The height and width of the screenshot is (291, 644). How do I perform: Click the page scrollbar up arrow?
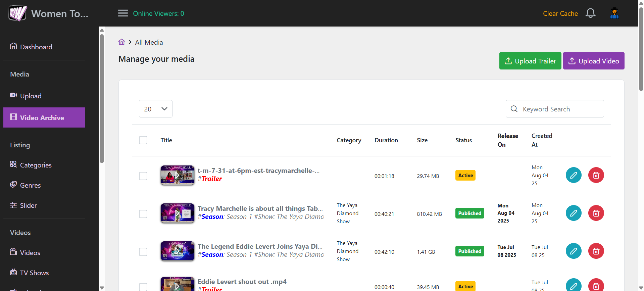pyautogui.click(x=641, y=3)
